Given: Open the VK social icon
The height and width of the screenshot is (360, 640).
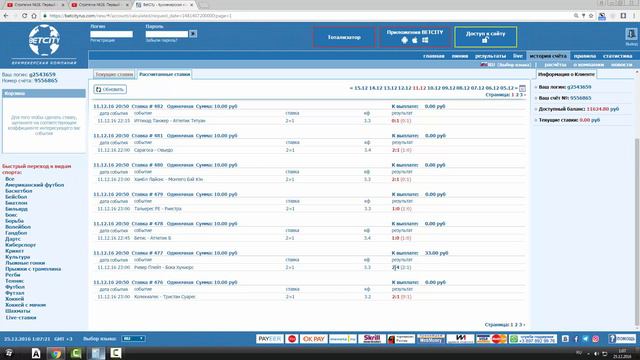Looking at the screenshot, I should click(565, 339).
